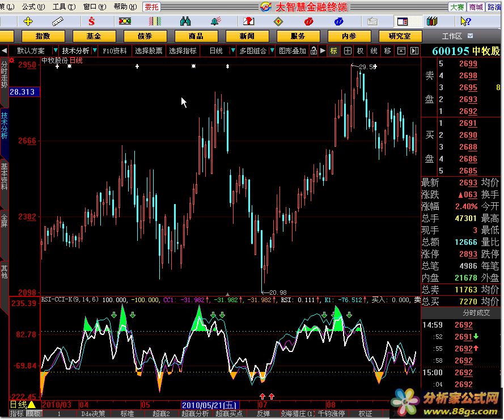Viewport: 504px width, 420px height.
Task: Switch to 全屏 side tab
Action: click(x=4, y=220)
